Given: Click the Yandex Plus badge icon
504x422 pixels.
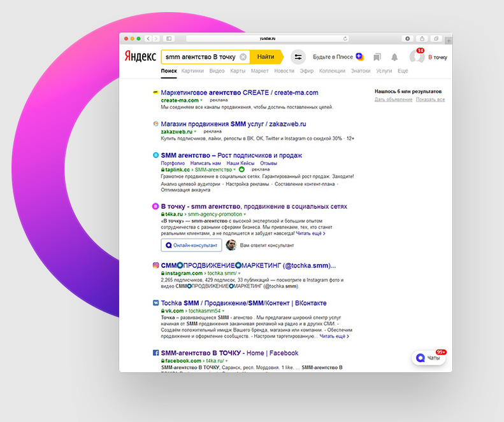Looking at the screenshot, I should point(359,57).
